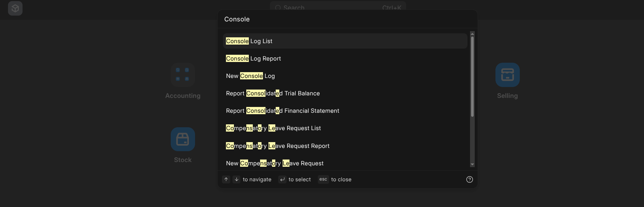Select the Console Log List result
Image resolution: width=644 pixels, height=207 pixels.
click(249, 41)
